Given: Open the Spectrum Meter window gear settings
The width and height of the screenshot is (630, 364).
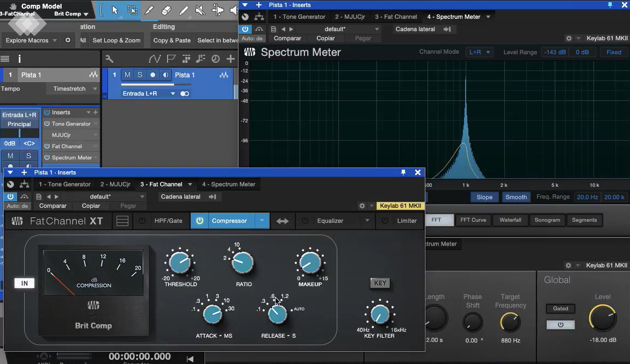Looking at the screenshot, I should 569,38.
